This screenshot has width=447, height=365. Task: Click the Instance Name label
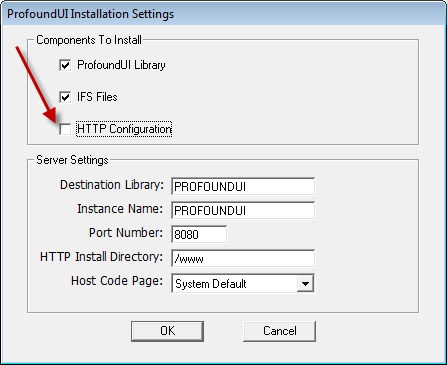click(x=120, y=209)
